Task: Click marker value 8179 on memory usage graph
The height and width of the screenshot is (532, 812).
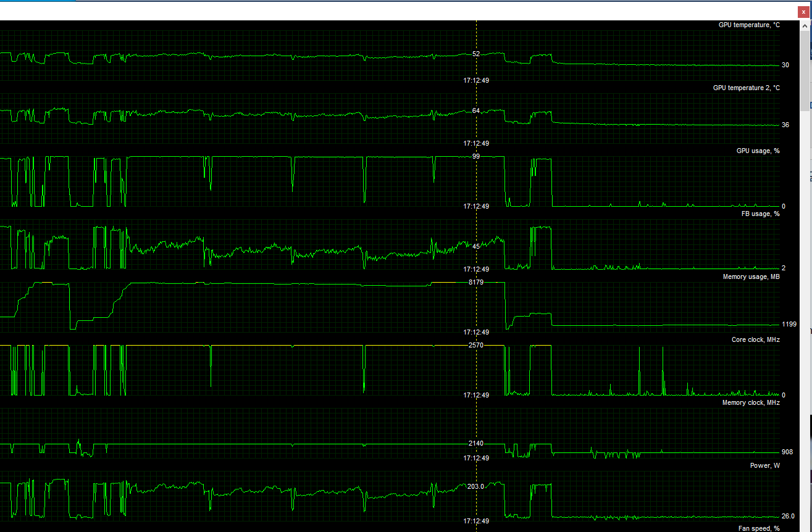Action: [476, 282]
